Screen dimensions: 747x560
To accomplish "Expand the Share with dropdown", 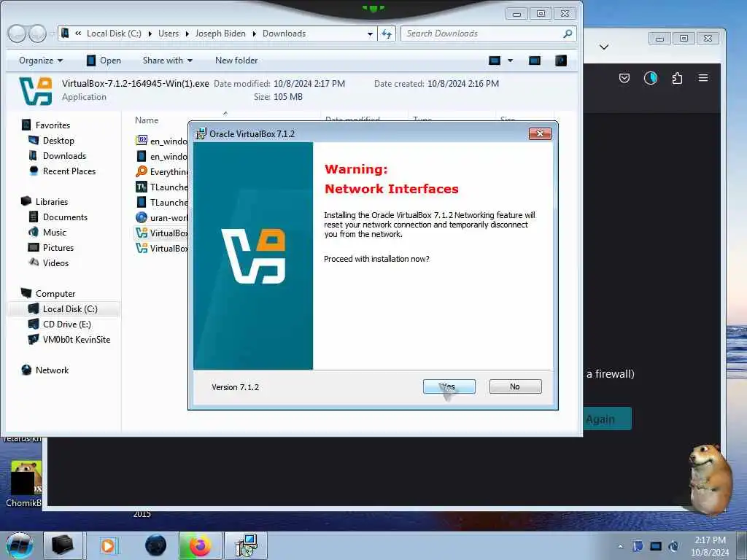I will 167,61.
